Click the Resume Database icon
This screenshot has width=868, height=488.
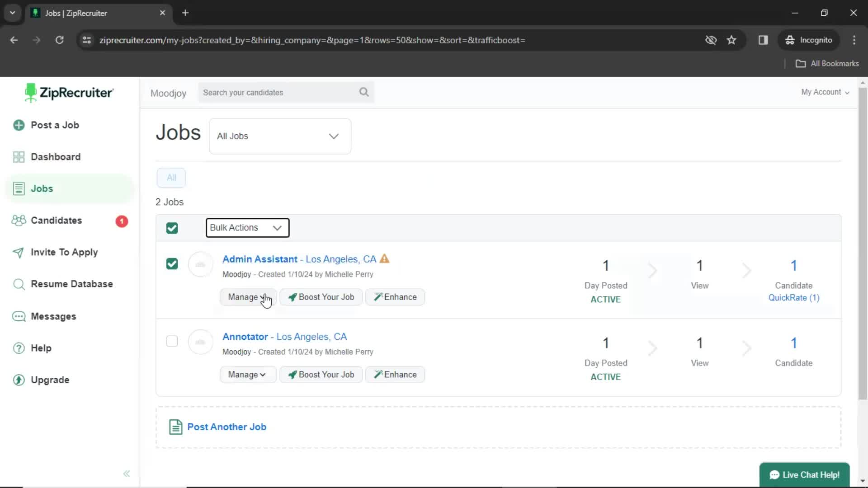pyautogui.click(x=19, y=284)
